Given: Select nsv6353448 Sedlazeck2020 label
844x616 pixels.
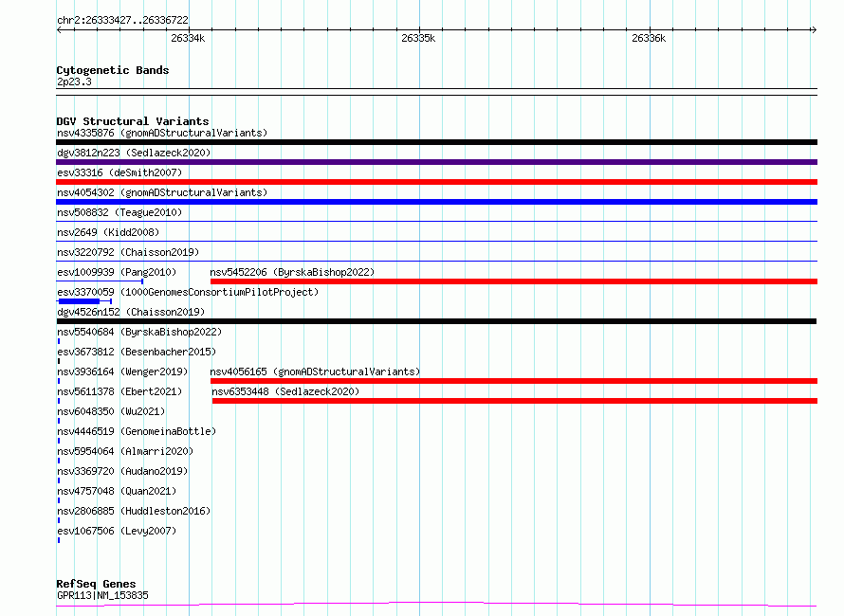Looking at the screenshot, I should pyautogui.click(x=285, y=391).
